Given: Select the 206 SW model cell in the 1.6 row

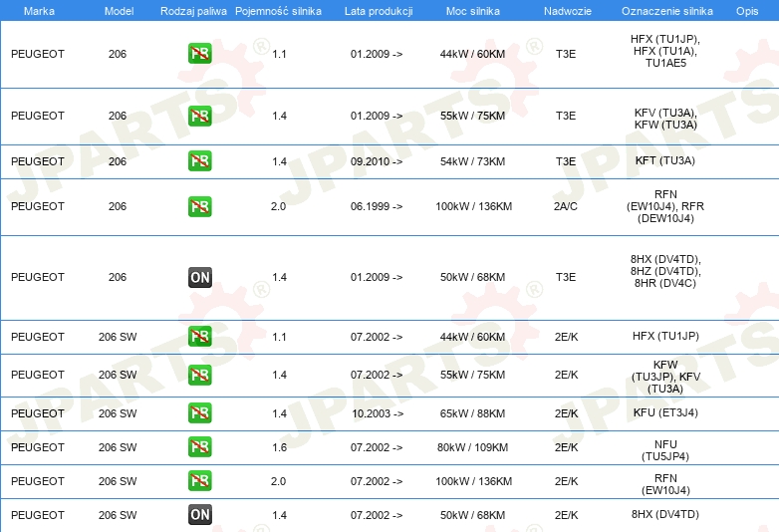Looking at the screenshot, I should pyautogui.click(x=118, y=447).
